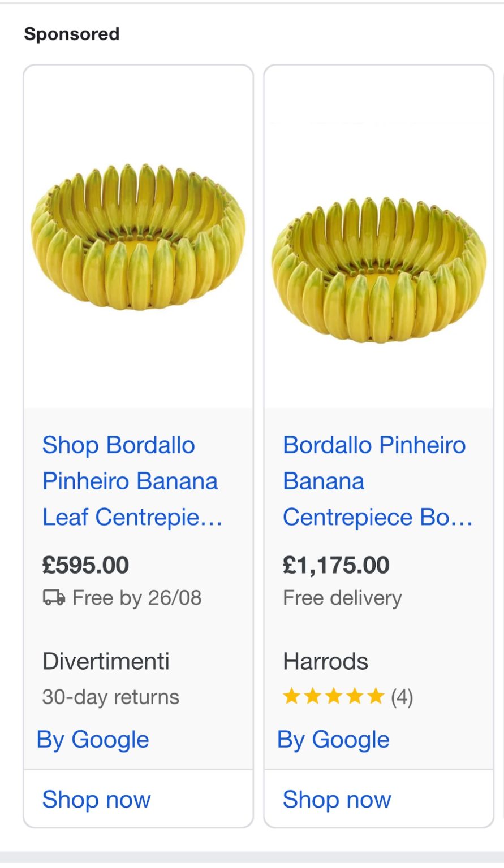The width and height of the screenshot is (504, 868).
Task: Click the Free delivery text
Action: click(342, 597)
